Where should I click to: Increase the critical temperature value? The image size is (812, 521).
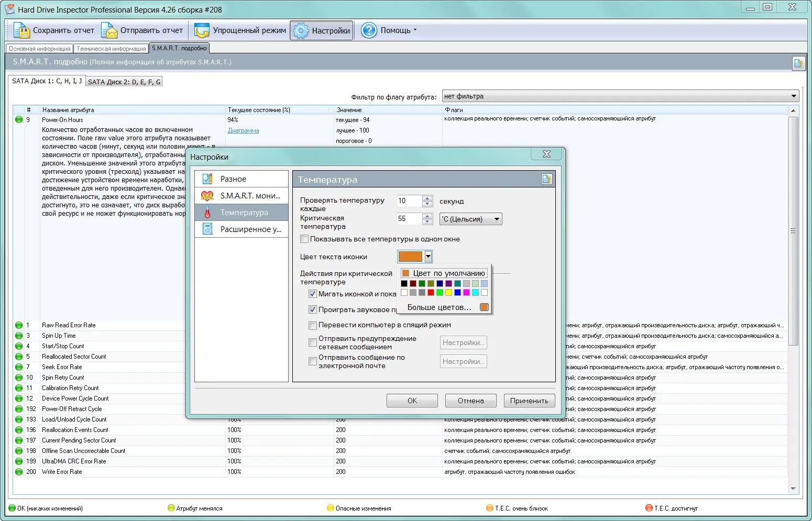coord(427,216)
